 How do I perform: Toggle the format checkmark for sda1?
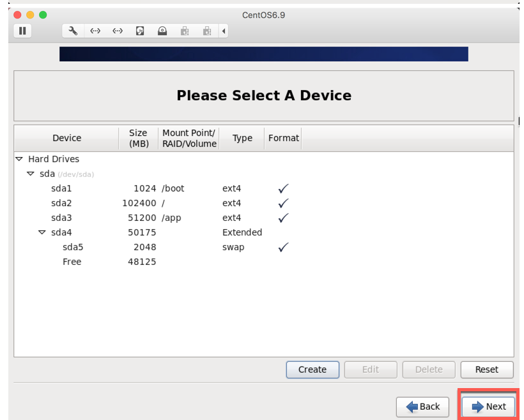pyautogui.click(x=282, y=188)
